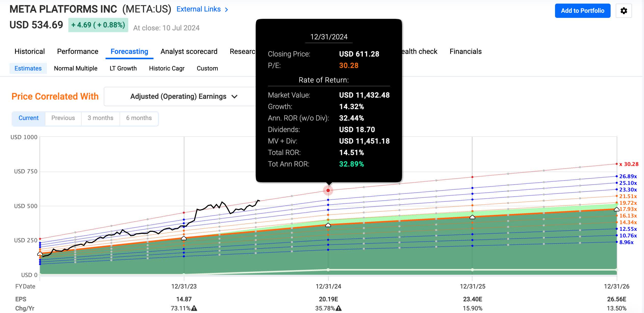644x313 pixels.
Task: Switch to the Financials tab
Action: point(466,52)
